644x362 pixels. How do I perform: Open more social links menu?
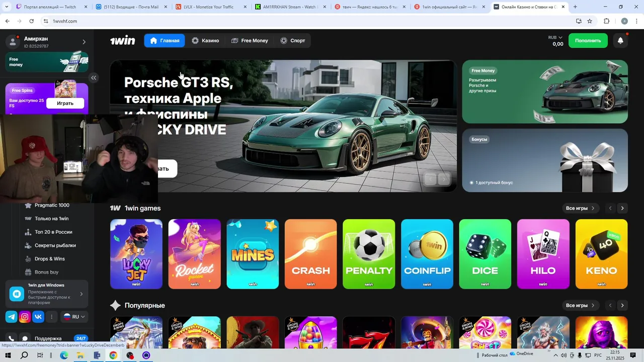(x=51, y=317)
